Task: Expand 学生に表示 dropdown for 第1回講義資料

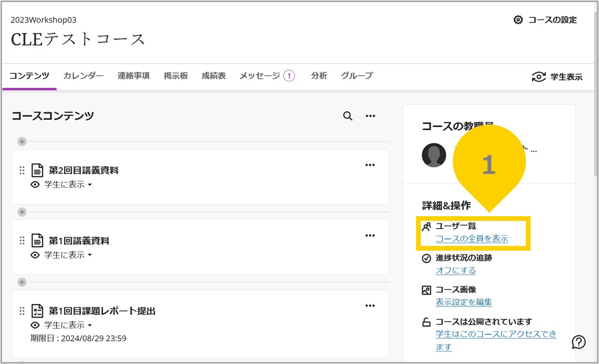Action: click(68, 255)
